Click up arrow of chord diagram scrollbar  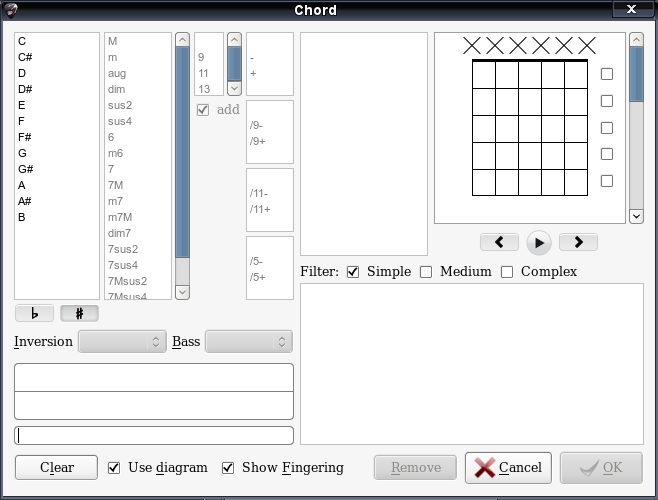636,40
